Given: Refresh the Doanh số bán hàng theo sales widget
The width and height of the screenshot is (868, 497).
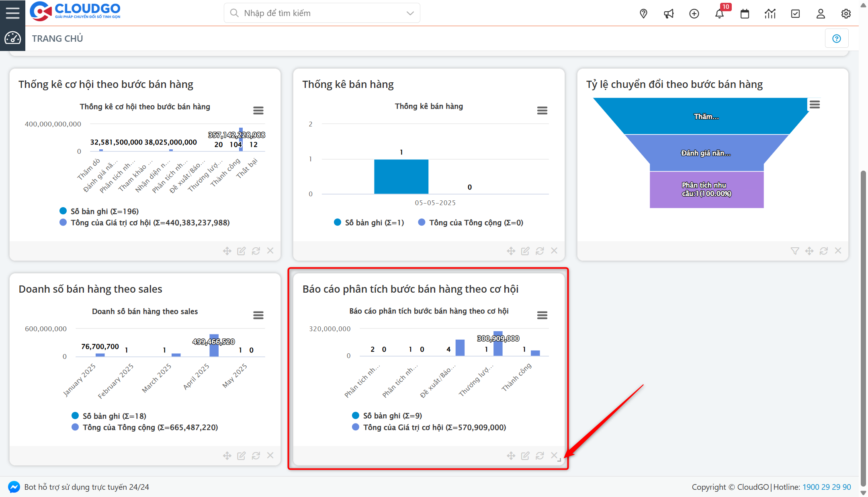Looking at the screenshot, I should click(256, 456).
